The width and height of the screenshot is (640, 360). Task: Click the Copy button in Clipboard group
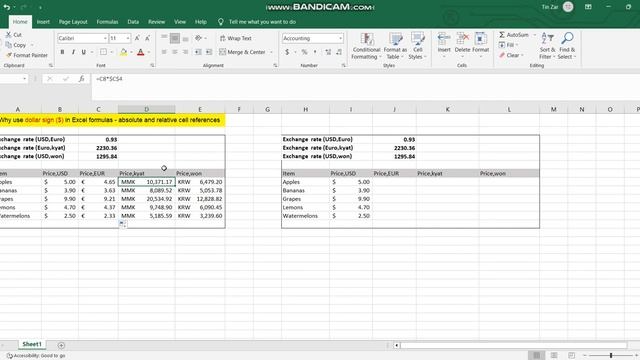pyautogui.click(x=16, y=45)
